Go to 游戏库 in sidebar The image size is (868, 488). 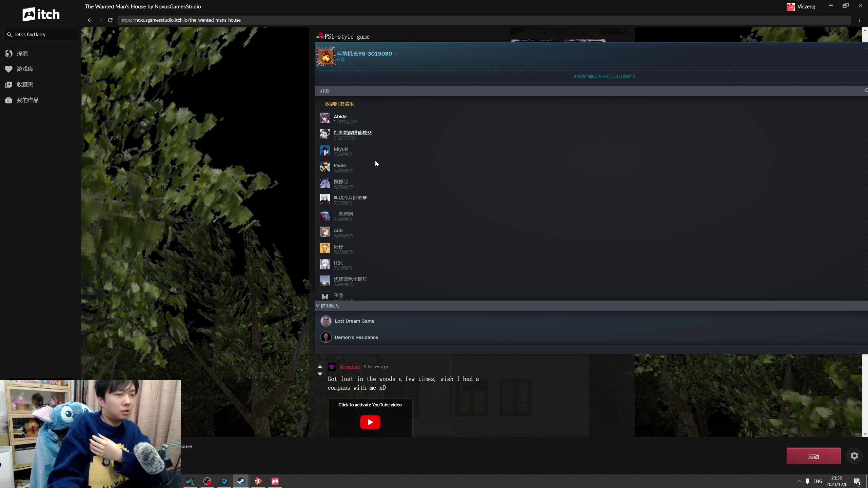[x=25, y=69]
